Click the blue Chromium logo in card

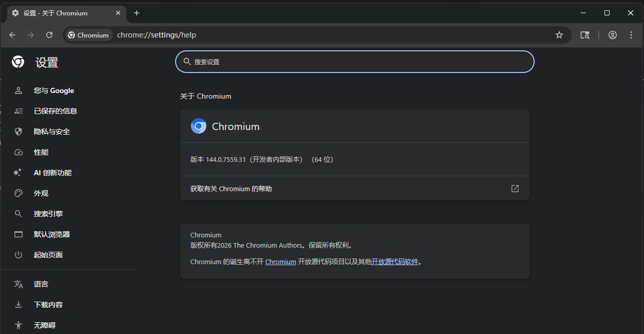[199, 126]
